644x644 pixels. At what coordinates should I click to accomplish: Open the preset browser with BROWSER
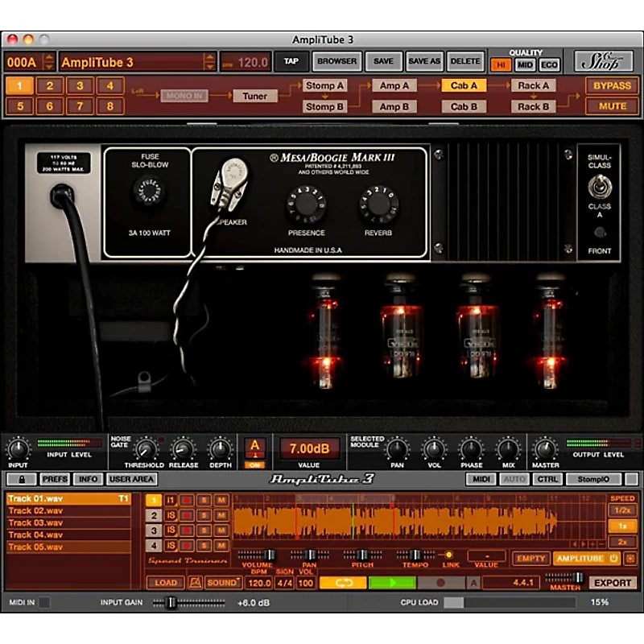coord(336,60)
